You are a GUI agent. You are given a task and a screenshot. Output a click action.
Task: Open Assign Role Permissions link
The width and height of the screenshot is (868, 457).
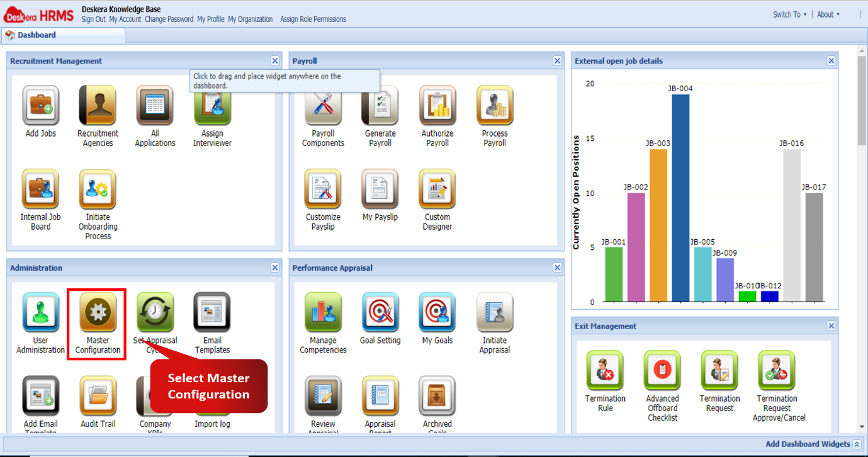(x=313, y=19)
